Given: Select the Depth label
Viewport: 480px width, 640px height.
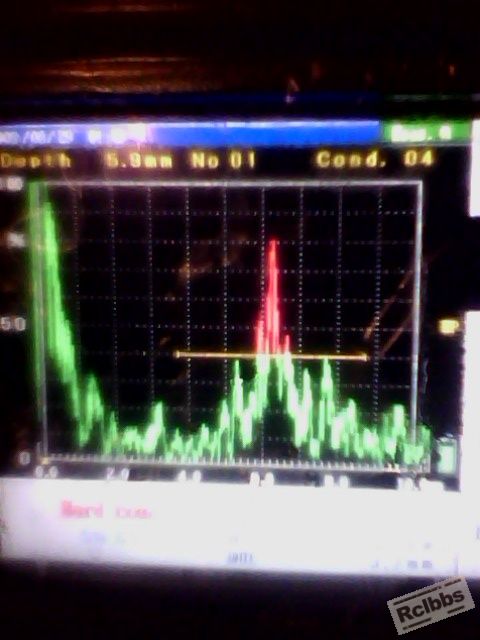Looking at the screenshot, I should (36, 160).
